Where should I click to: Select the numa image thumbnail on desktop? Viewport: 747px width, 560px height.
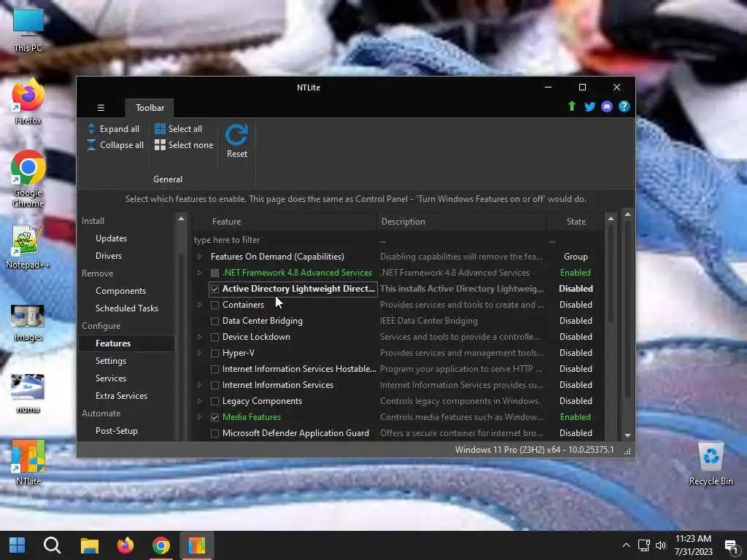tap(28, 394)
